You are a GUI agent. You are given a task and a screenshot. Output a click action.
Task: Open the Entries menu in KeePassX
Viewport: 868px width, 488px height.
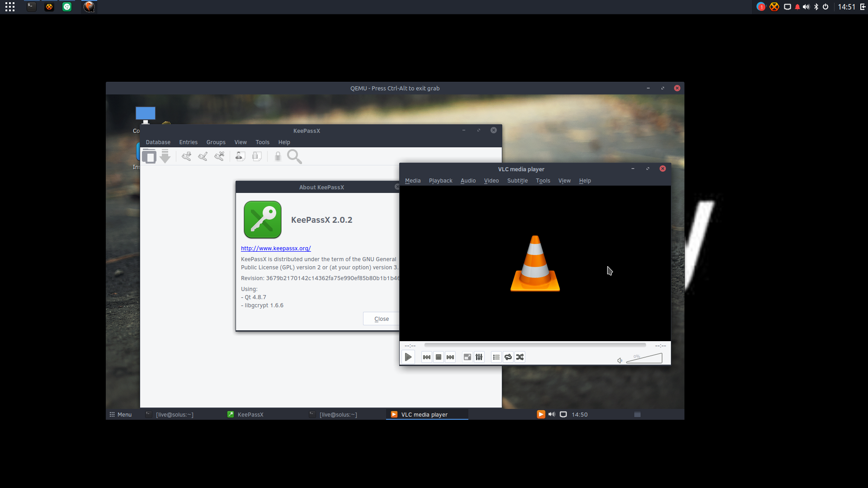[188, 142]
